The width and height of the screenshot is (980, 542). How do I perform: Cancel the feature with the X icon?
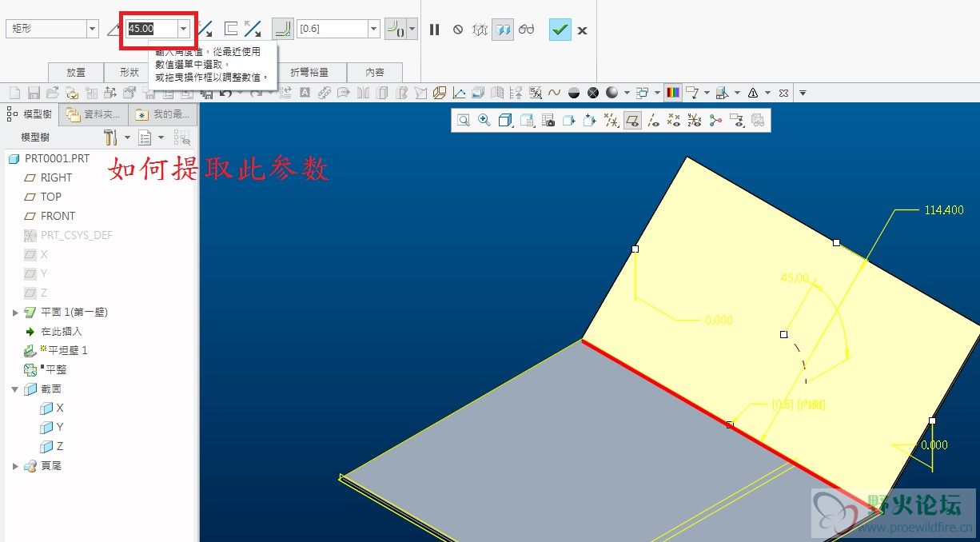pyautogui.click(x=582, y=30)
